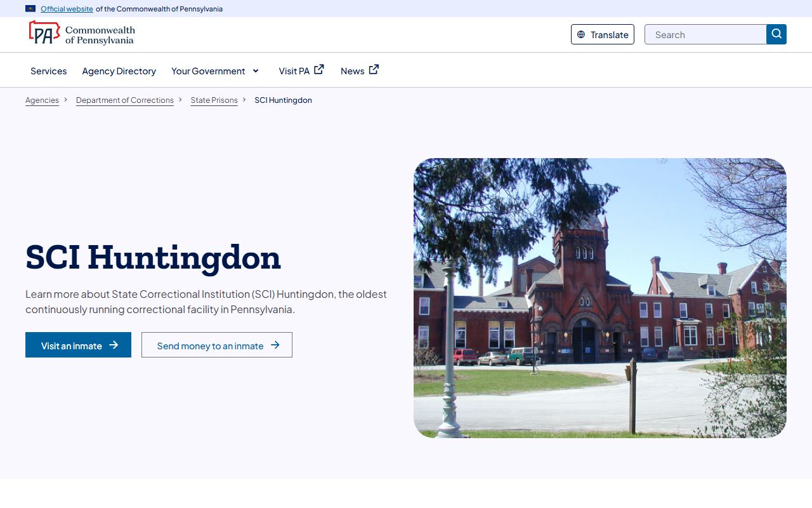Go to Department of Corrections breadcrumb
This screenshot has height=508, width=812.
(x=125, y=100)
